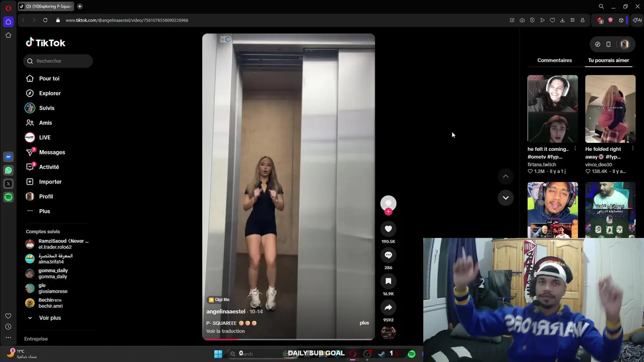Open Opera sidebar history clock icon

point(9,327)
